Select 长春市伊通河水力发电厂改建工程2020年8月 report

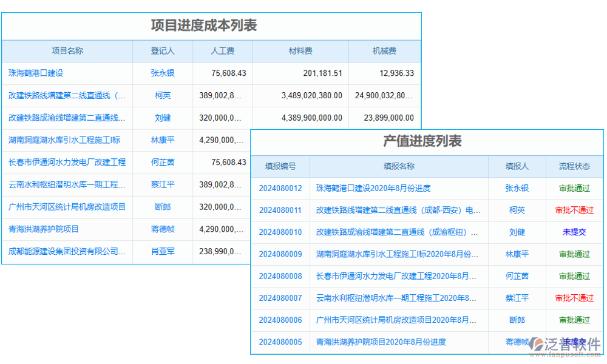[396, 277]
